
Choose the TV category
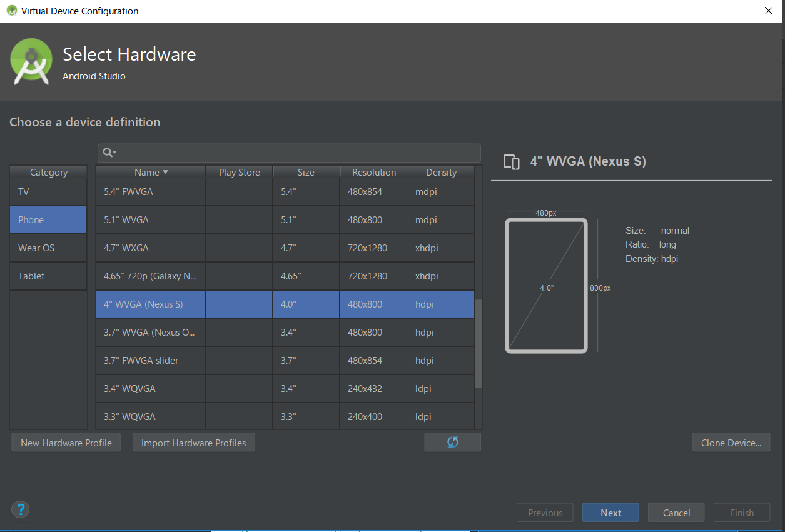click(48, 192)
